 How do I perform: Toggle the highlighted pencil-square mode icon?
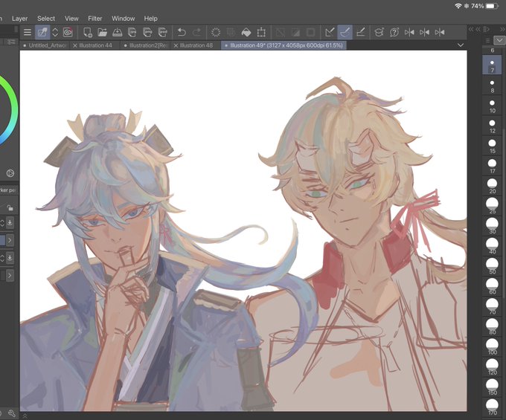(42, 32)
